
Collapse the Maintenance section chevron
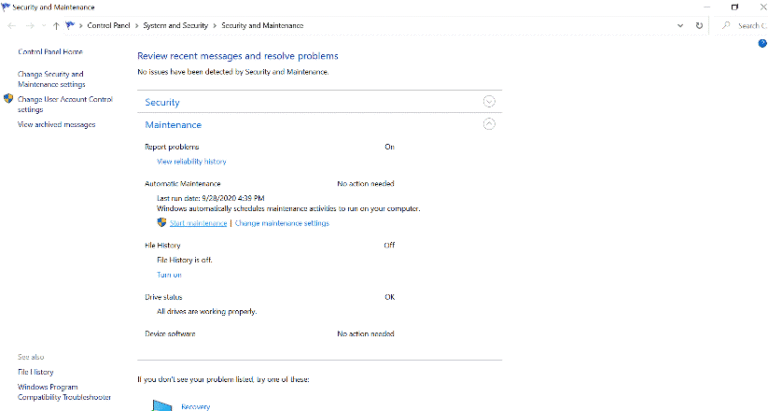(x=489, y=124)
